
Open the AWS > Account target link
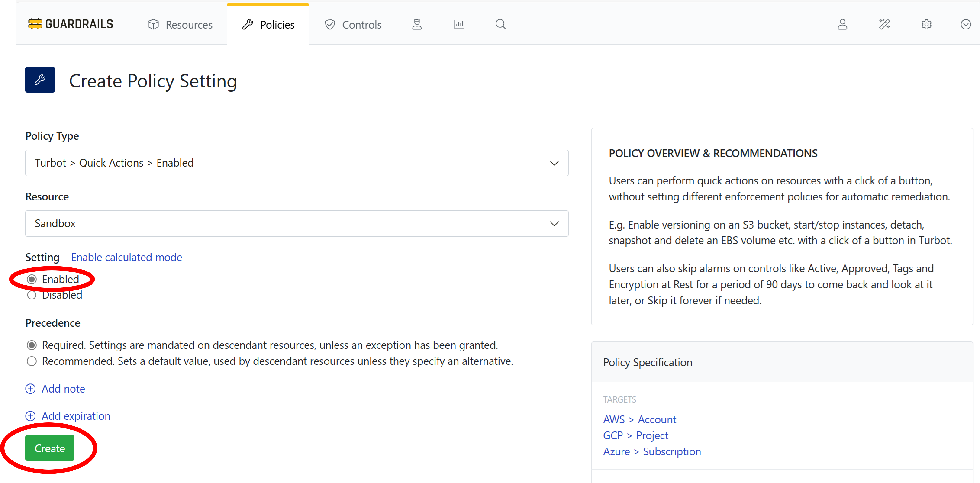click(640, 419)
